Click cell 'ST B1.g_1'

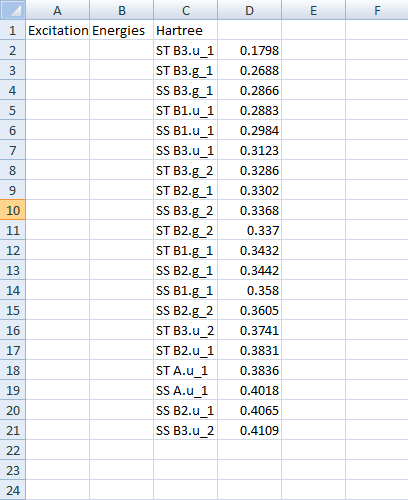click(185, 250)
